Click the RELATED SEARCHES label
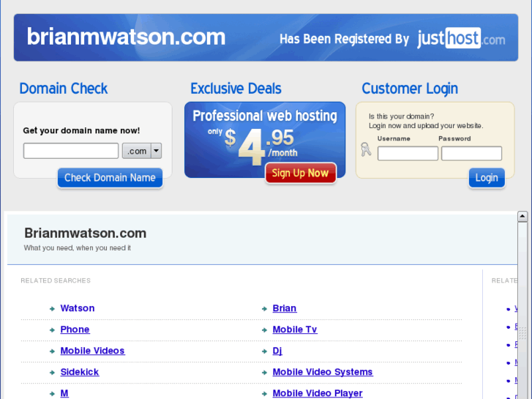 pyautogui.click(x=56, y=280)
